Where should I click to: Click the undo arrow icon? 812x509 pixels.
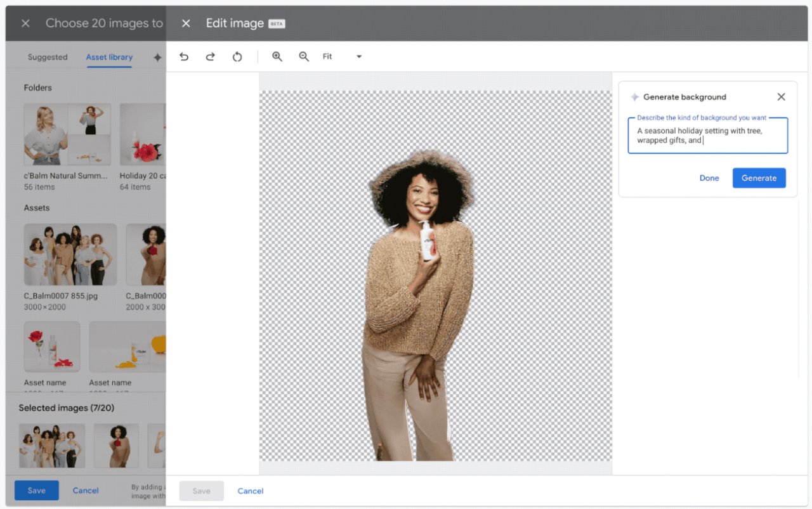click(x=184, y=56)
